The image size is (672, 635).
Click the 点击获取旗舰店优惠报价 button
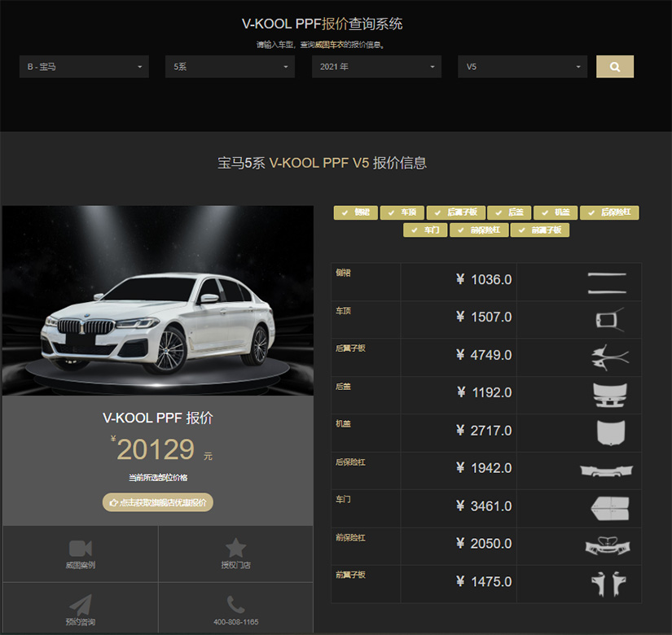tap(158, 502)
